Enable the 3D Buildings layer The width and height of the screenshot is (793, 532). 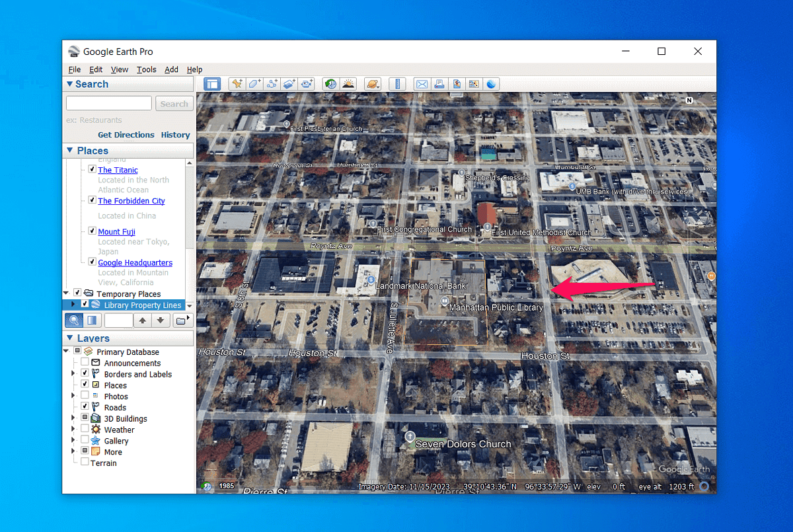pyautogui.click(x=85, y=418)
